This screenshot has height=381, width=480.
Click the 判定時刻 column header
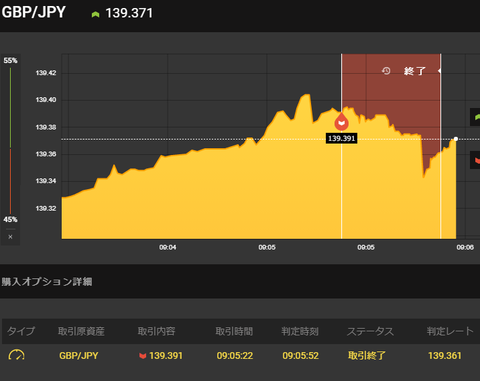pos(300,331)
